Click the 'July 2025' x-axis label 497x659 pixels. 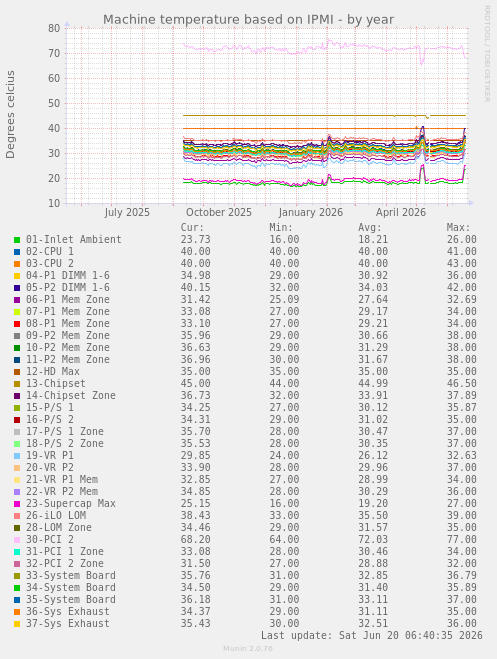point(127,212)
